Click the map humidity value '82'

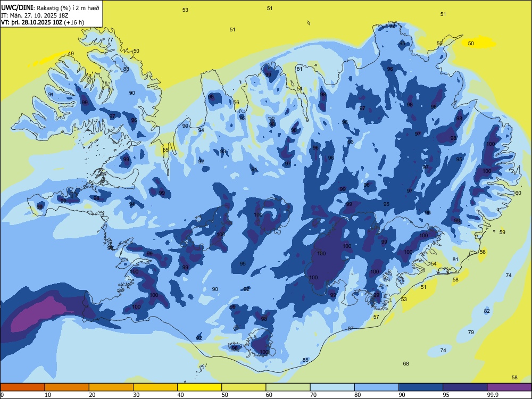[x=487, y=311]
